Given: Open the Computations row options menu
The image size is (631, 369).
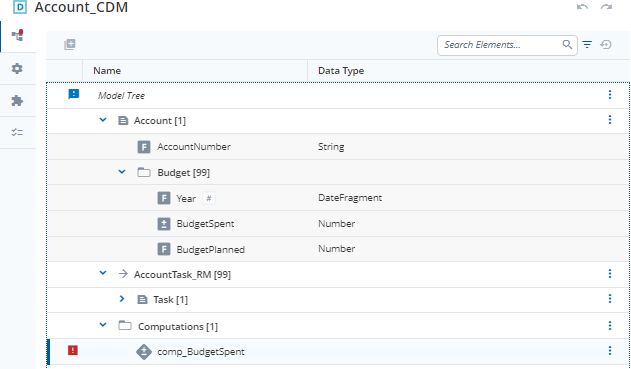Looking at the screenshot, I should pos(610,326).
